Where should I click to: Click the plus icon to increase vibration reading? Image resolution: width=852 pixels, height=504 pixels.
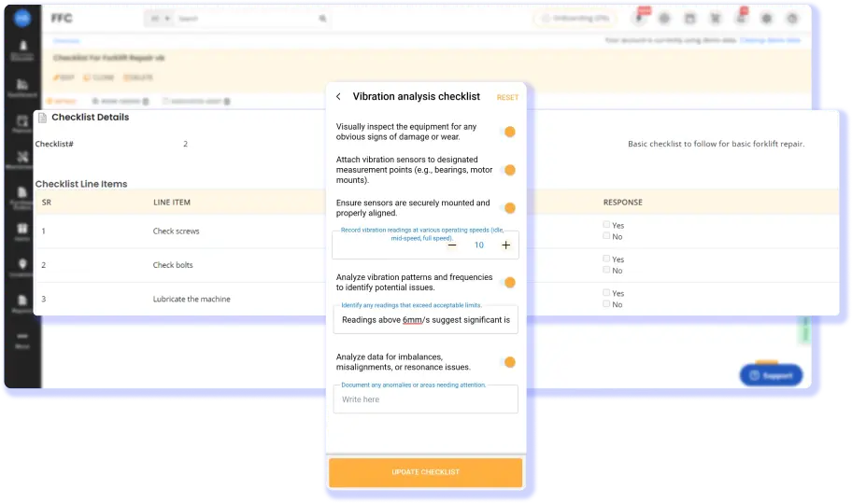coord(505,245)
